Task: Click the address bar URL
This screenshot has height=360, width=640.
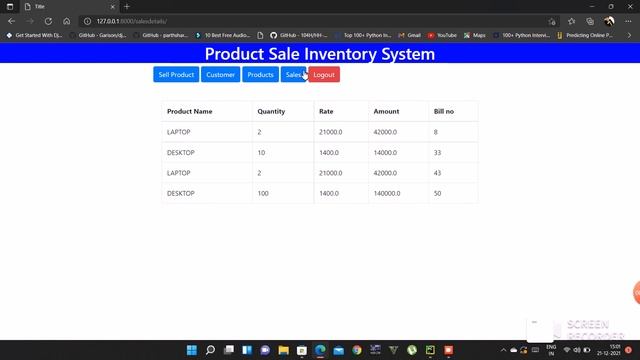Action: (132, 21)
